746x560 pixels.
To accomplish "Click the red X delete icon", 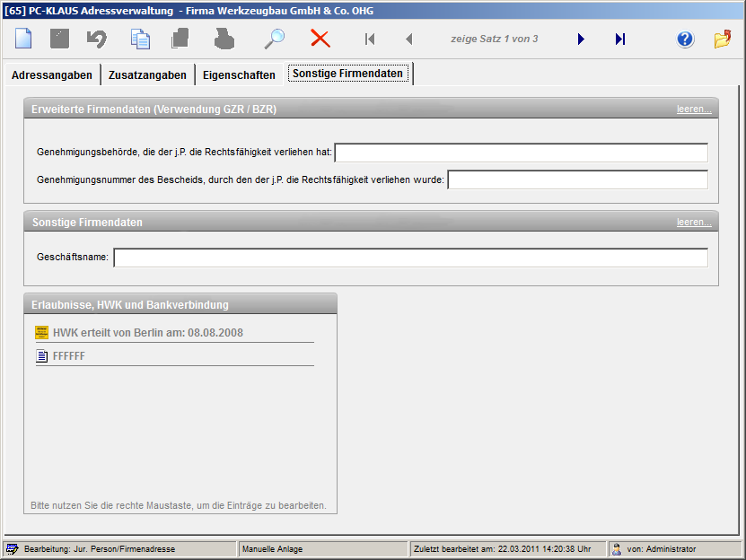I will click(x=320, y=39).
